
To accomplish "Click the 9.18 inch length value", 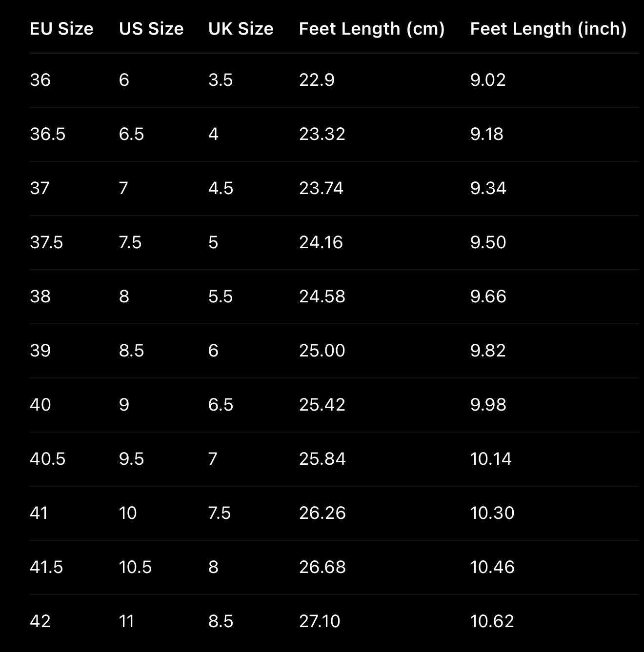I will coord(486,134).
